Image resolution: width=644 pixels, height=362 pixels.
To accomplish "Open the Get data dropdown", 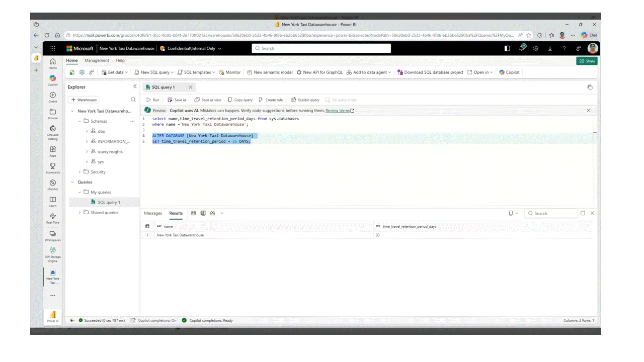I will [115, 72].
